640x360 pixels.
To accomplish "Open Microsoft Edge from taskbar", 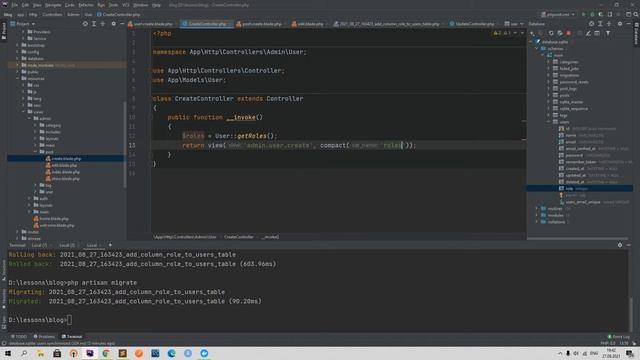I will [171, 353].
